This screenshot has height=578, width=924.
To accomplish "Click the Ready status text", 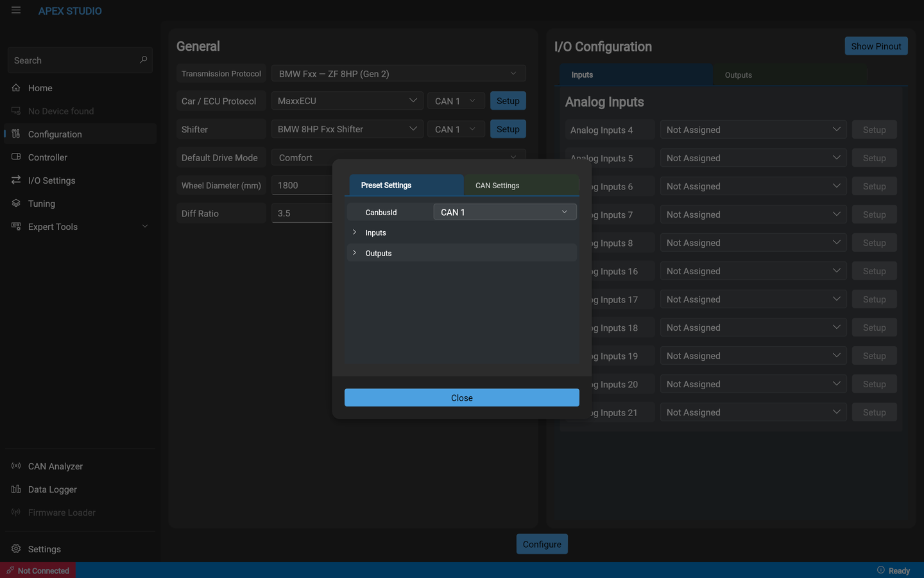I will (x=899, y=570).
